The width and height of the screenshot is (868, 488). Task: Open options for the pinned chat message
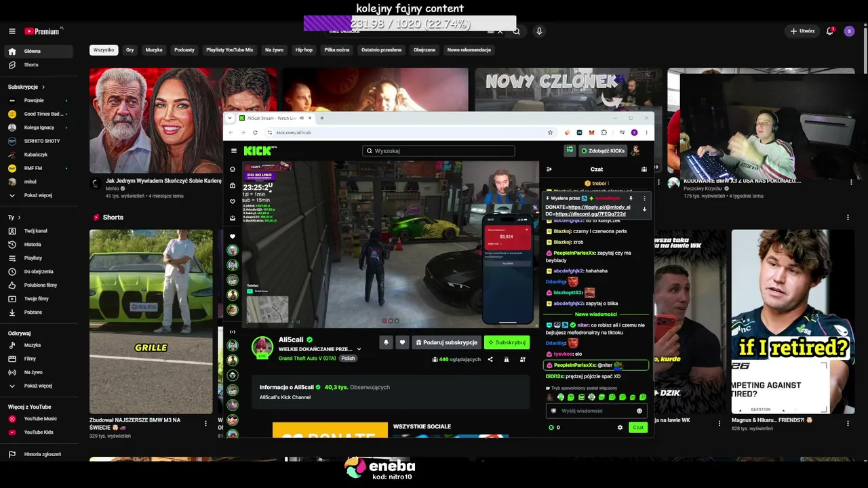(644, 199)
